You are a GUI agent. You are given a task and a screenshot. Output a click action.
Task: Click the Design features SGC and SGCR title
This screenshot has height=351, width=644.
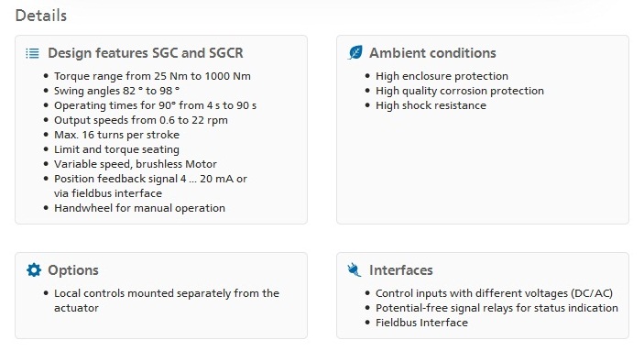pos(146,53)
